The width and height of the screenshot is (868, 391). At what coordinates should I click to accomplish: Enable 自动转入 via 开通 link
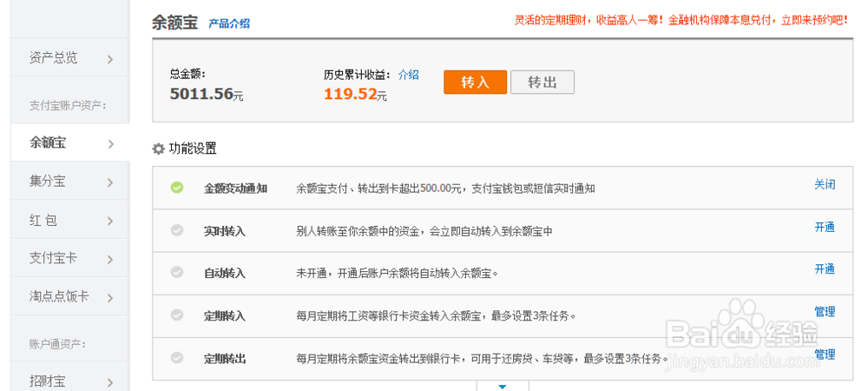point(824,269)
